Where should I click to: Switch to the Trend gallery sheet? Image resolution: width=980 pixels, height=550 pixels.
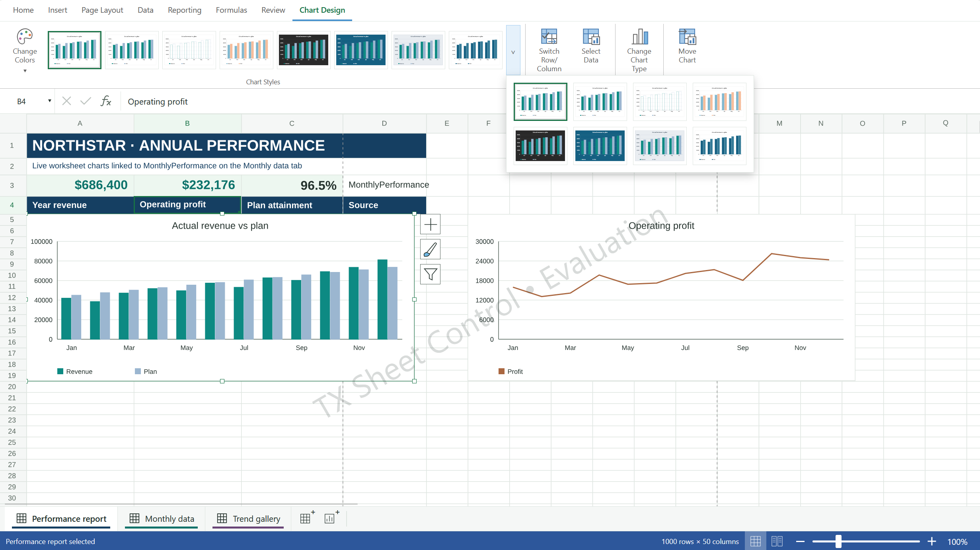click(x=248, y=519)
